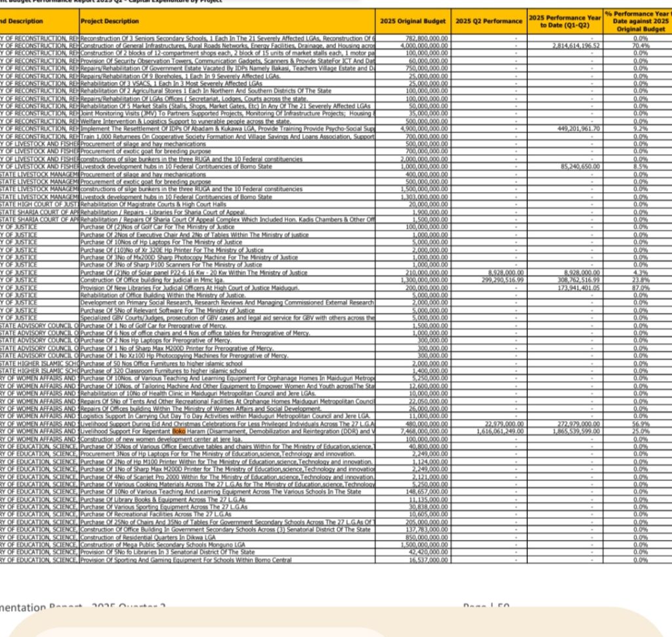This screenshot has width=672, height=637.
Task: Select the budget value 850,000,000.00
Action: [x=427, y=537]
